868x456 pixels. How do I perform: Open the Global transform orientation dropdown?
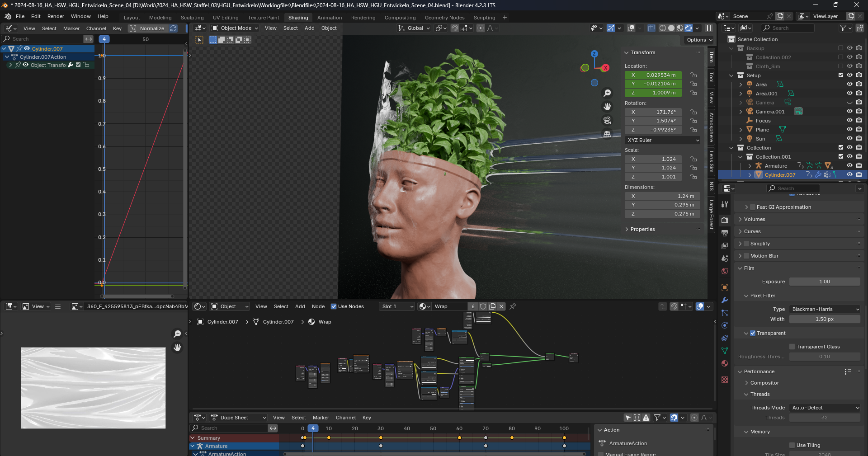coord(414,28)
